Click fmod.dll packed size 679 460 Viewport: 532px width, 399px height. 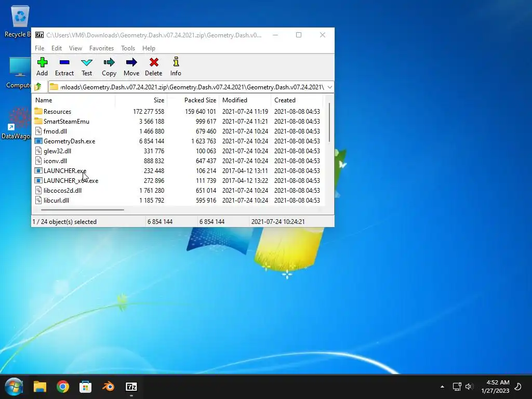tap(206, 131)
